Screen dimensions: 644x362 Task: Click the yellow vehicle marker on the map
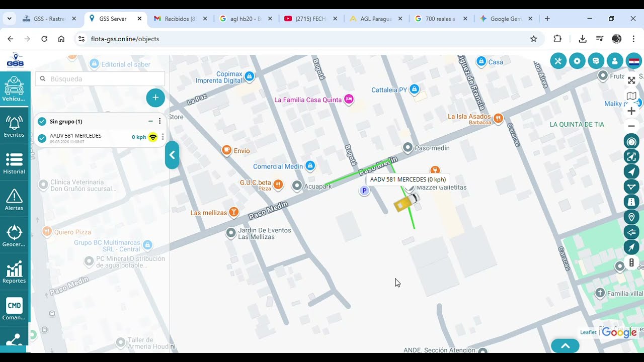pos(406,202)
